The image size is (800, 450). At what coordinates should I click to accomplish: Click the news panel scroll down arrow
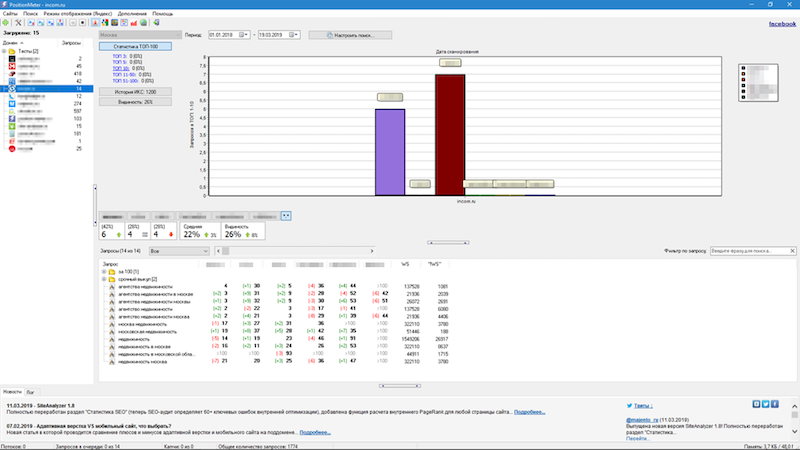tap(794, 432)
